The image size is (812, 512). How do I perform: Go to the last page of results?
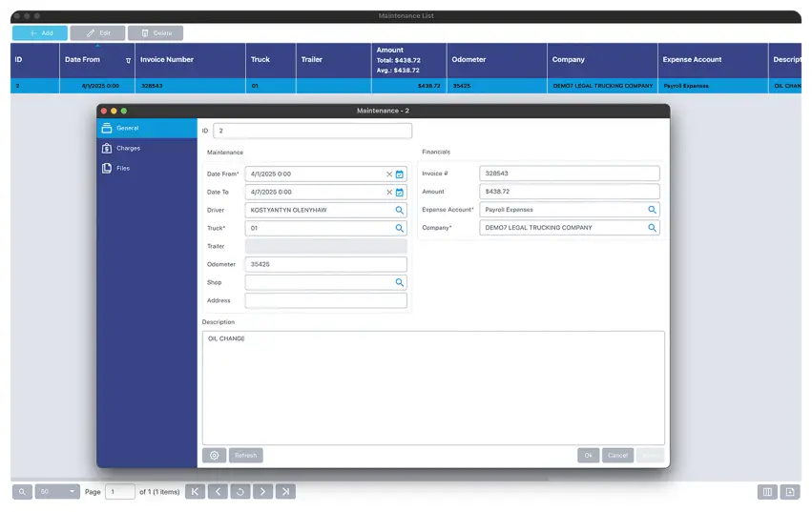coord(285,492)
